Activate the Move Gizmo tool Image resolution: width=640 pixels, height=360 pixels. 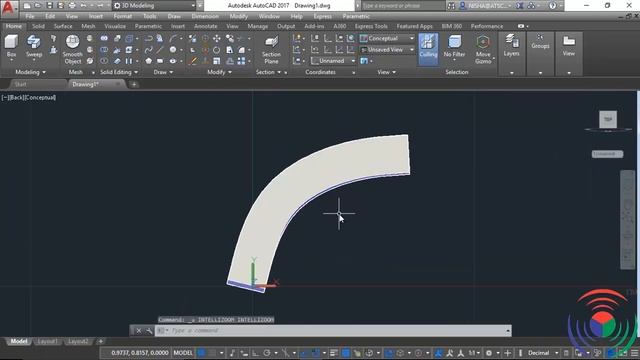point(483,49)
